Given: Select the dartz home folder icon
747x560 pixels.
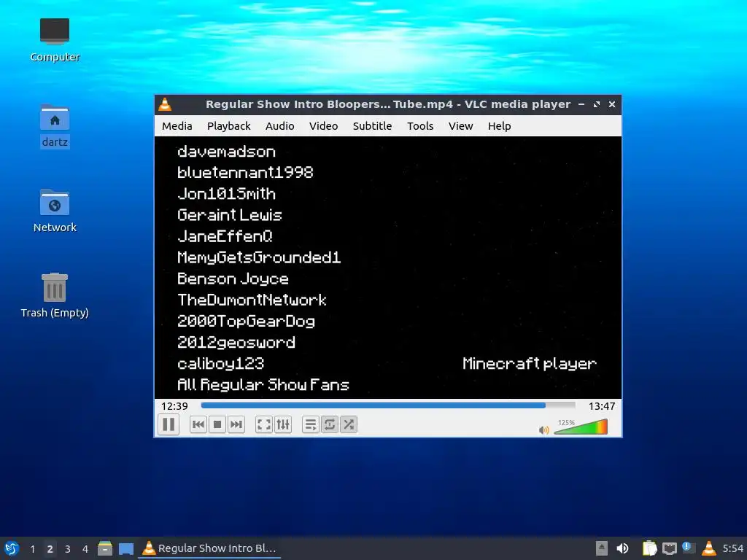Looking at the screenshot, I should click(x=55, y=125).
